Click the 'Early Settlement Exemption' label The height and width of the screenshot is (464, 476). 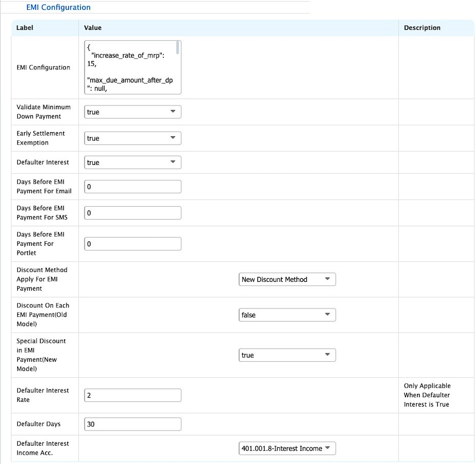pos(41,138)
